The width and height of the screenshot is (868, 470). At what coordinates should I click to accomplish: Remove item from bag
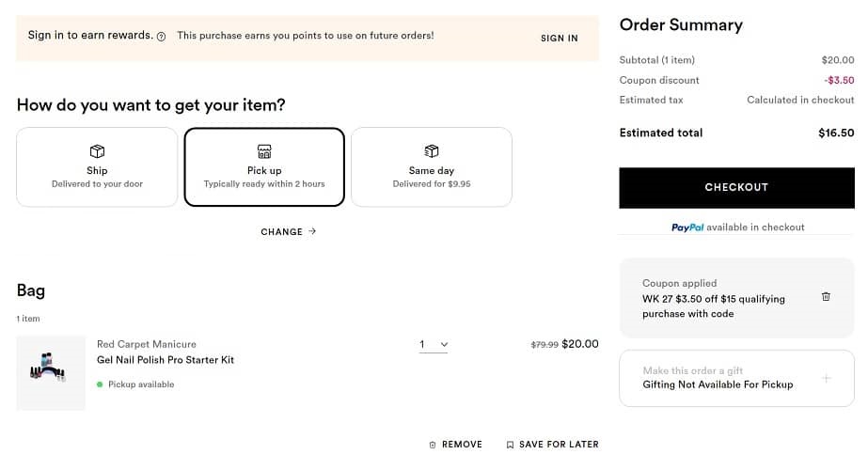point(455,445)
